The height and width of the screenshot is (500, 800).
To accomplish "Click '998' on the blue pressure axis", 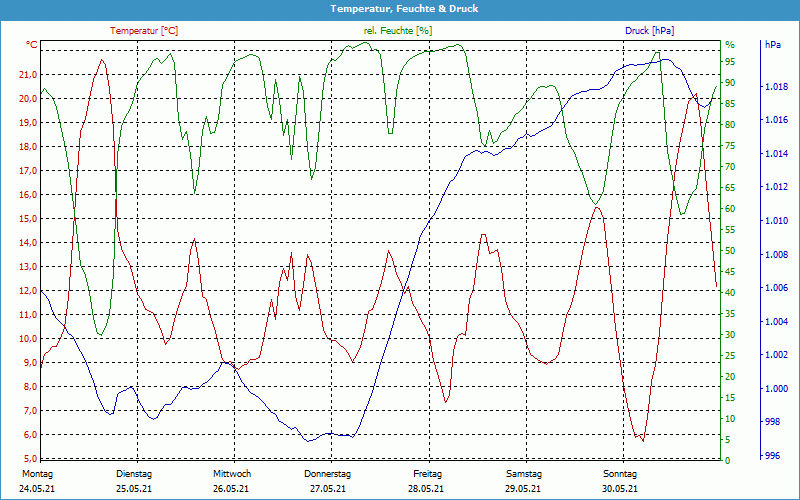I will (772, 422).
